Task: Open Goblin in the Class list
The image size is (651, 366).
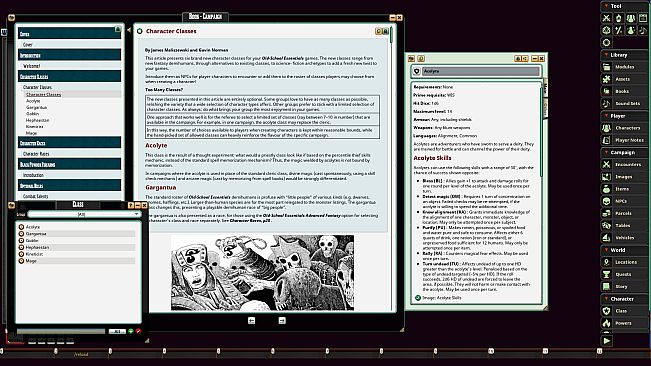Action: coord(76,241)
